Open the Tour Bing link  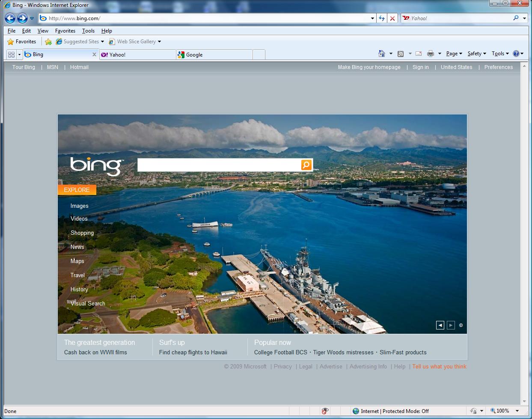point(24,67)
